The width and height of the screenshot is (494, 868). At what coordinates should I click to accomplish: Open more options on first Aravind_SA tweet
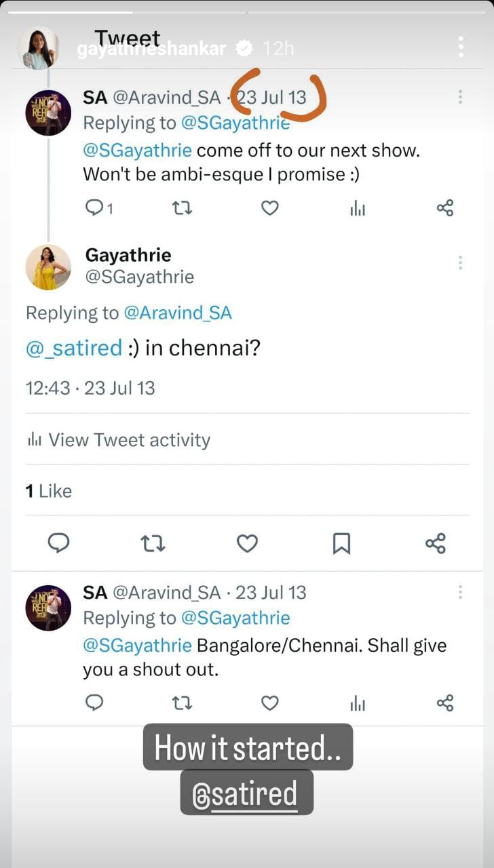pyautogui.click(x=460, y=97)
